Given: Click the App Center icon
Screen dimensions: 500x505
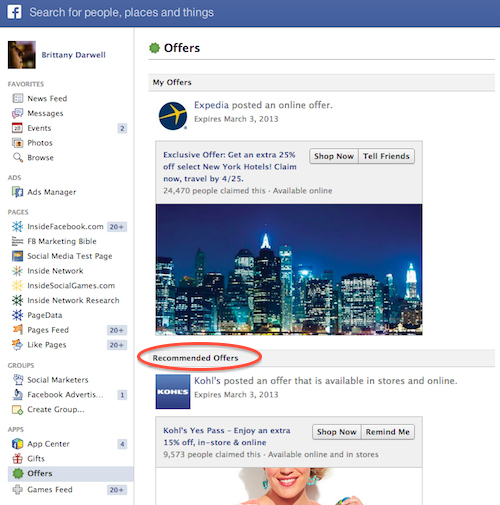Looking at the screenshot, I should 17,444.
